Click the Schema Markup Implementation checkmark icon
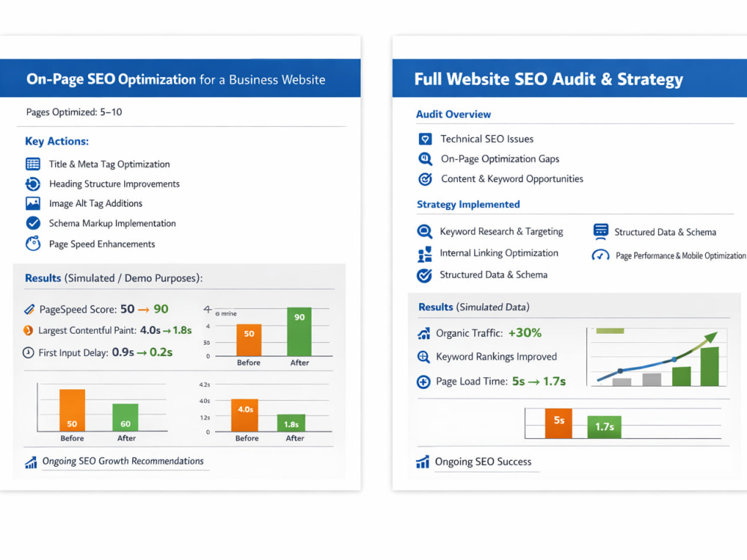The height and width of the screenshot is (560, 747). click(x=33, y=223)
